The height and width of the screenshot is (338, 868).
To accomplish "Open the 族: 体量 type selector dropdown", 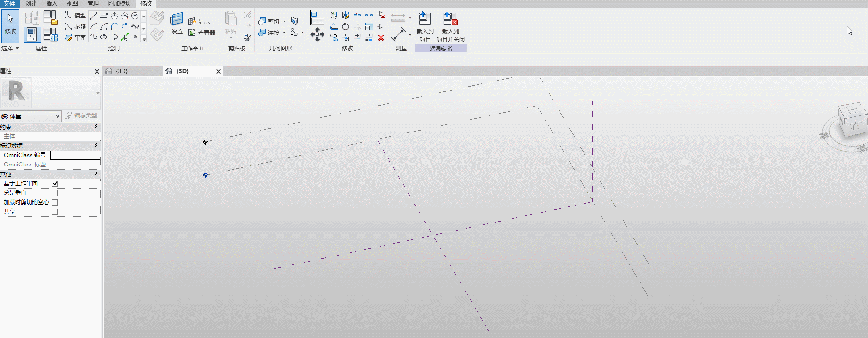I will coord(31,116).
